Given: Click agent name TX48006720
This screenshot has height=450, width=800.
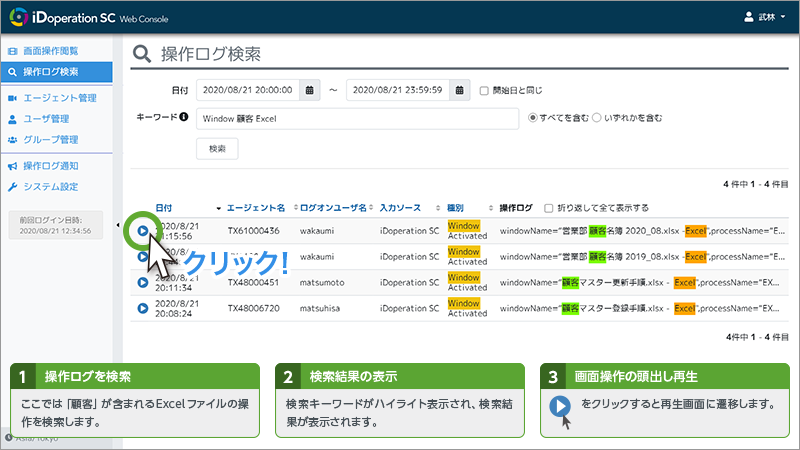Looking at the screenshot, I should [254, 308].
